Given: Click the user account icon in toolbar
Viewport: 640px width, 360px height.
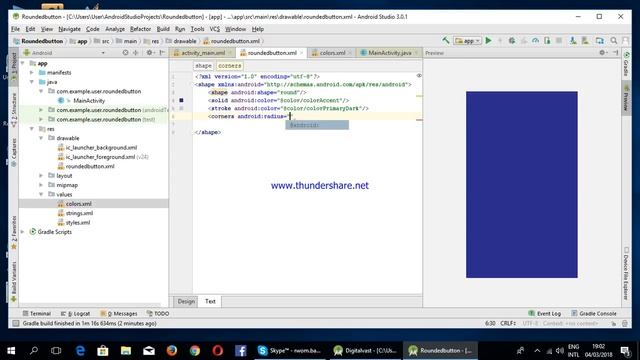Looking at the screenshot, I should pos(625,40).
